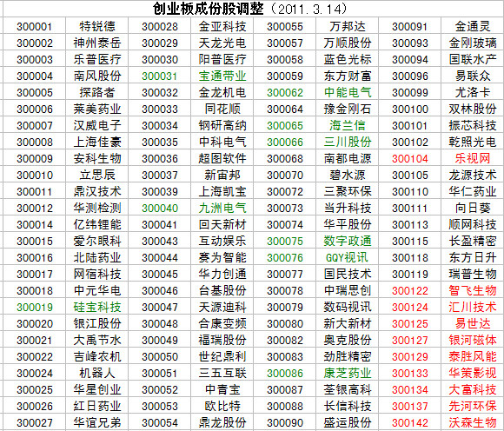The width and height of the screenshot is (504, 431).
Task: Click the red 沃森生物 cell
Action: 473,422
